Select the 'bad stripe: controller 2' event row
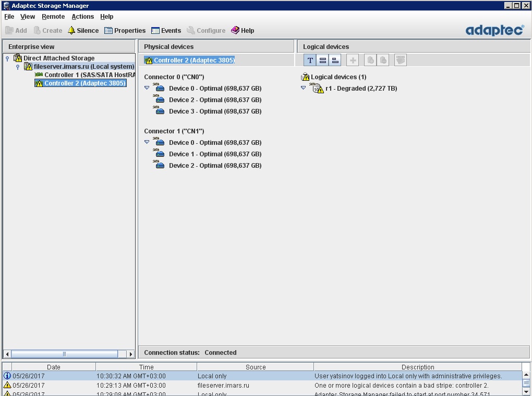The width and height of the screenshot is (532, 396). coord(262,385)
